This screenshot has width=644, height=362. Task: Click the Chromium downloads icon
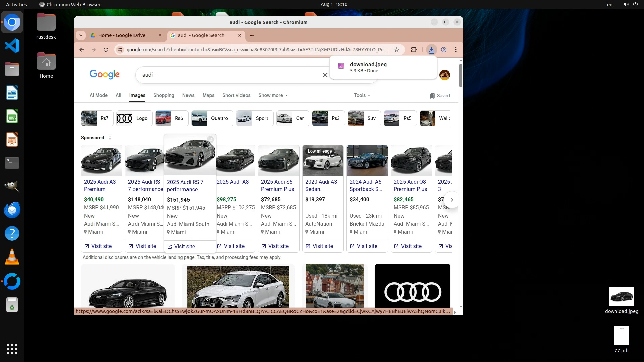tap(431, 50)
